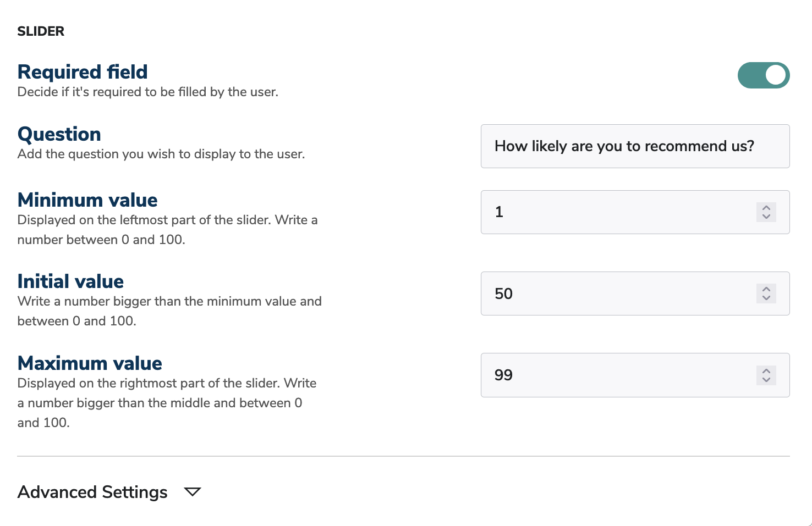Click the Maximum value up arrow
Screen dimensions: 812x526
765,370
